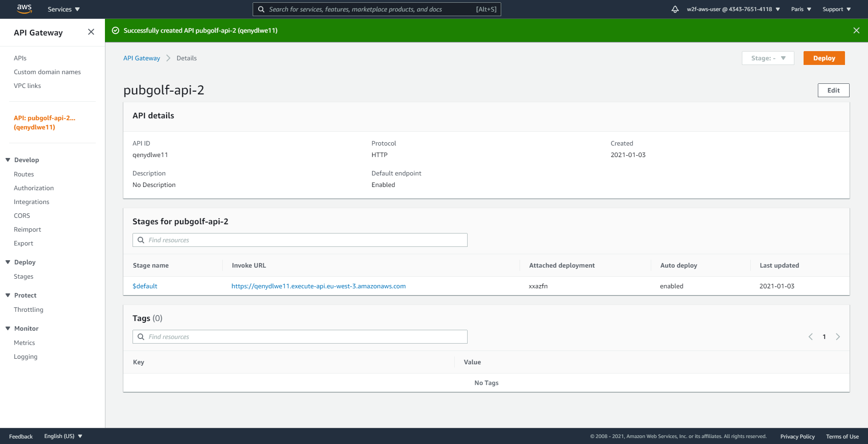Click the Attached deployment column header
This screenshot has height=444, width=868.
562,265
